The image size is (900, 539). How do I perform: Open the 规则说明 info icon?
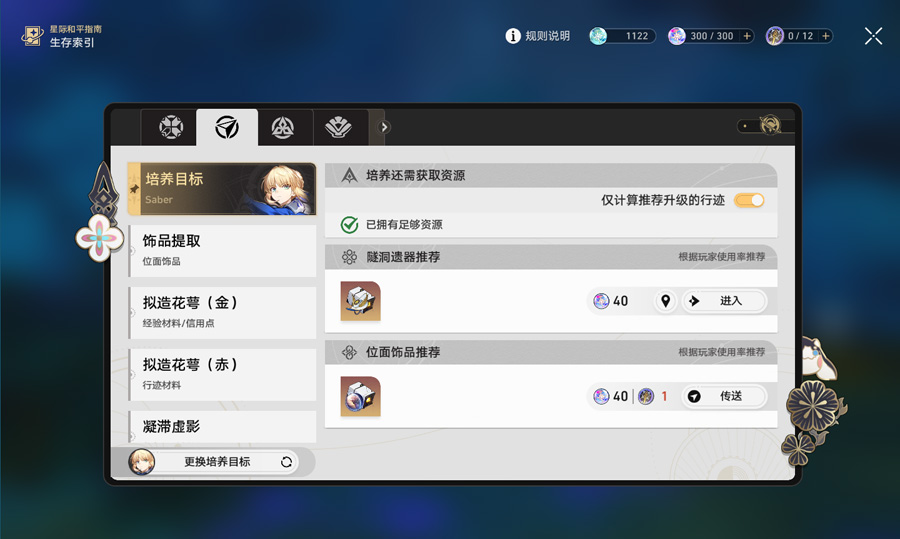point(513,36)
